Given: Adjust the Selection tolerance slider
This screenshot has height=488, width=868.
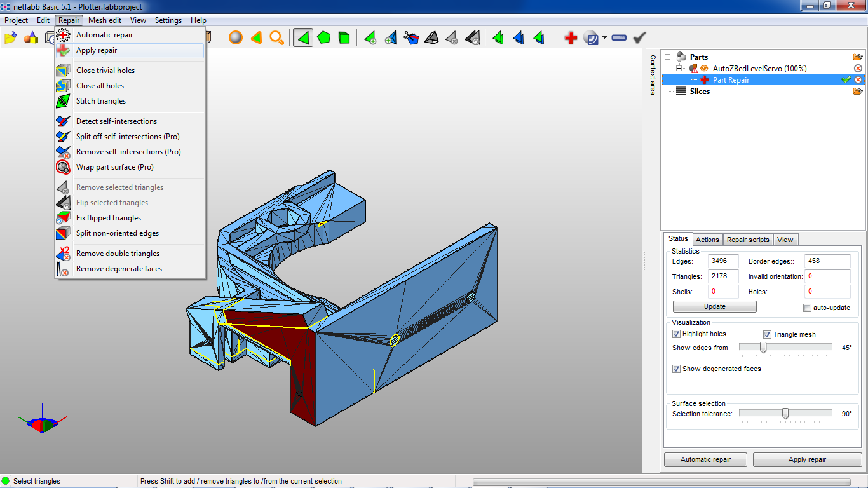Looking at the screenshot, I should (785, 414).
